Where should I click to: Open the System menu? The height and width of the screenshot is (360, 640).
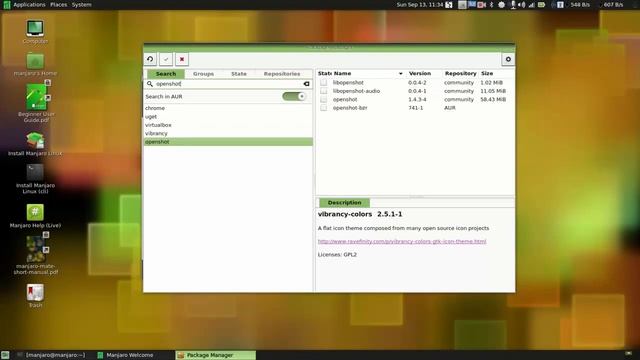(x=82, y=4)
